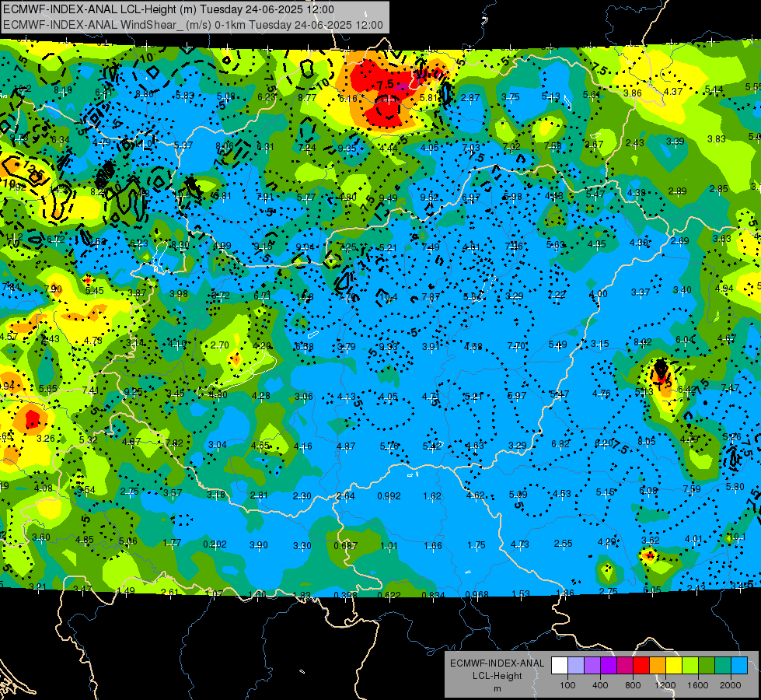Click the wind shear value '0.687'
The height and width of the screenshot is (700, 761).
tap(346, 546)
